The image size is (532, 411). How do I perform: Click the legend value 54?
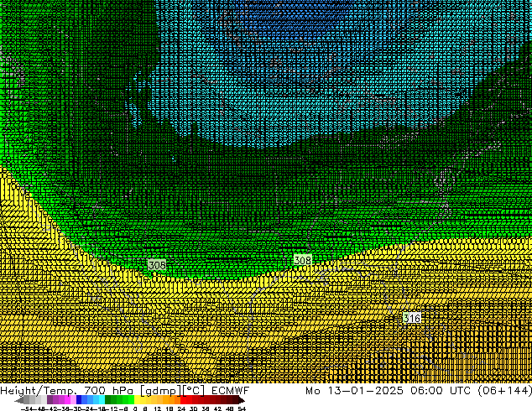coord(241,408)
